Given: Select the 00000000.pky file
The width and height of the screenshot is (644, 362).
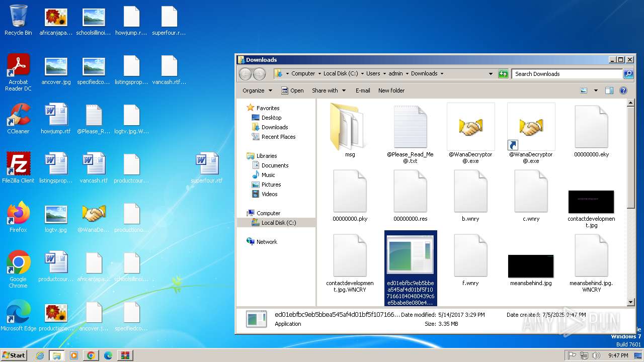Looking at the screenshot, I should (350, 195).
